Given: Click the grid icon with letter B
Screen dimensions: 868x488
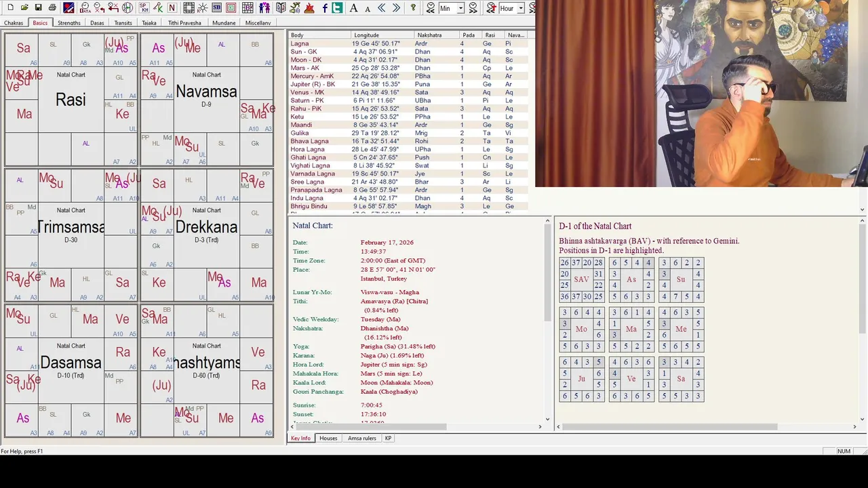Looking at the screenshot, I should click(248, 7).
